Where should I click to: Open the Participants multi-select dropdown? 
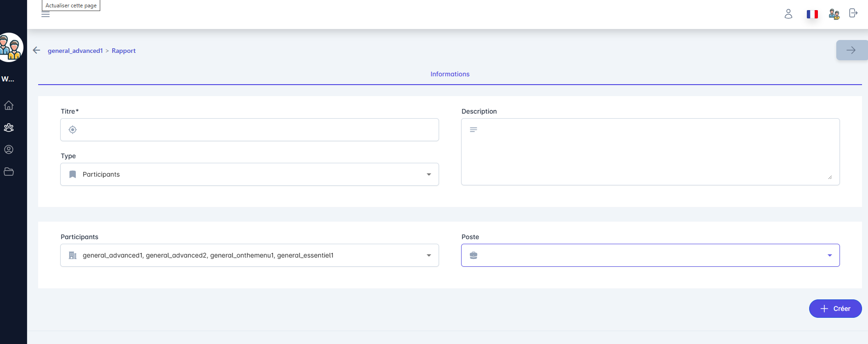click(x=249, y=255)
